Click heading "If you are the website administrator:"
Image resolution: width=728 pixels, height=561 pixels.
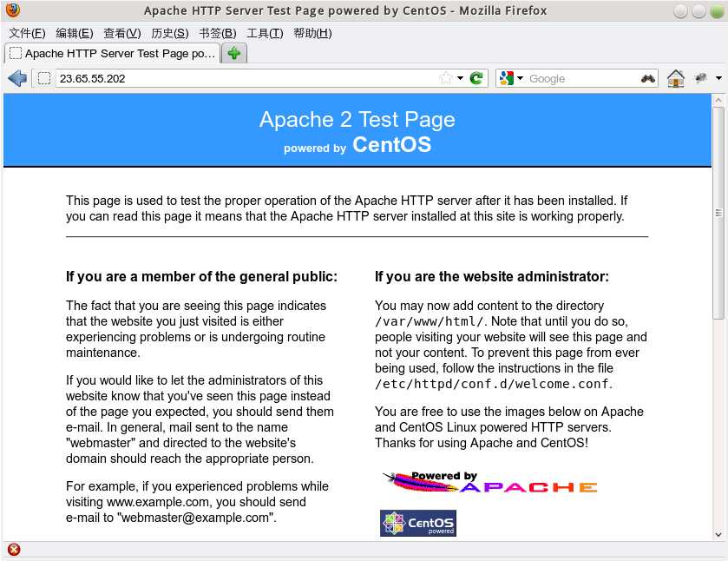[492, 276]
